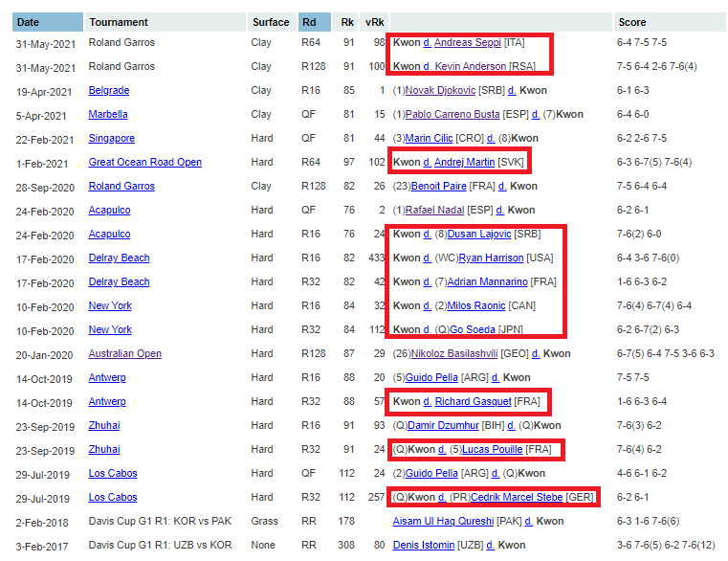Open Delray Beach link in R16 row
Screen dimensions: 728x561
(120, 258)
